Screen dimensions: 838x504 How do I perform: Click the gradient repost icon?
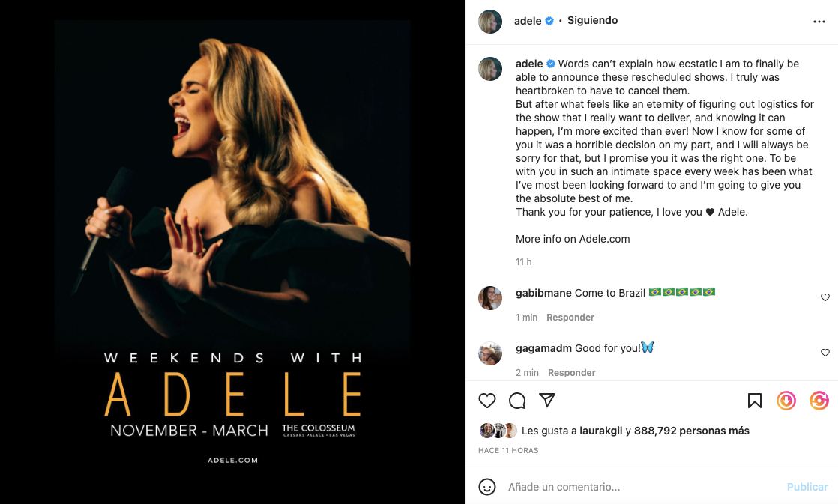tap(819, 401)
